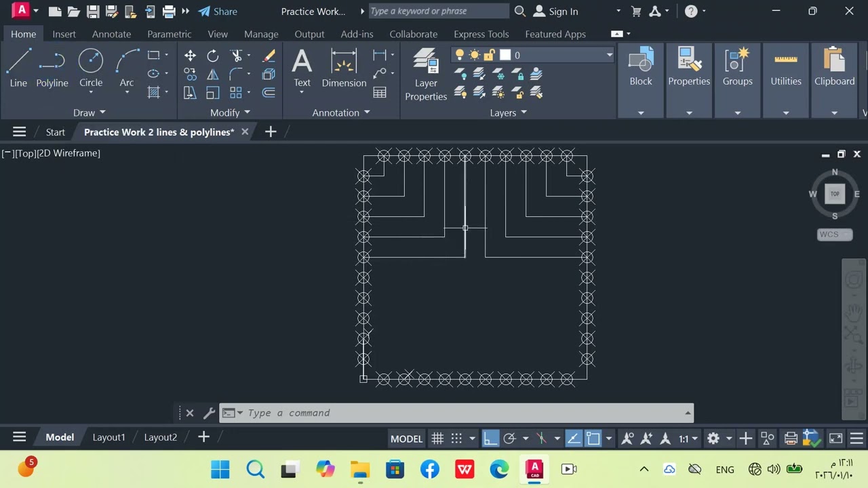Expand the Layers panel dropdown
The width and height of the screenshot is (868, 488).
pyautogui.click(x=509, y=113)
